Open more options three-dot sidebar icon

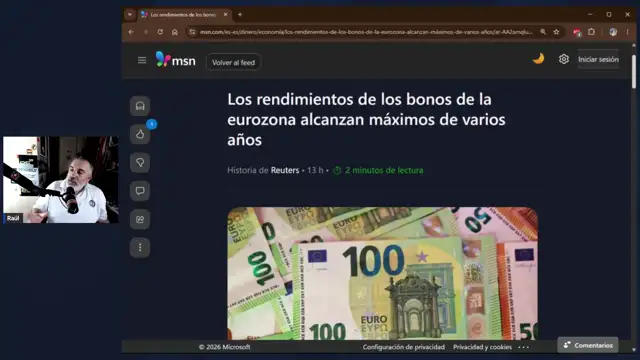(x=140, y=247)
